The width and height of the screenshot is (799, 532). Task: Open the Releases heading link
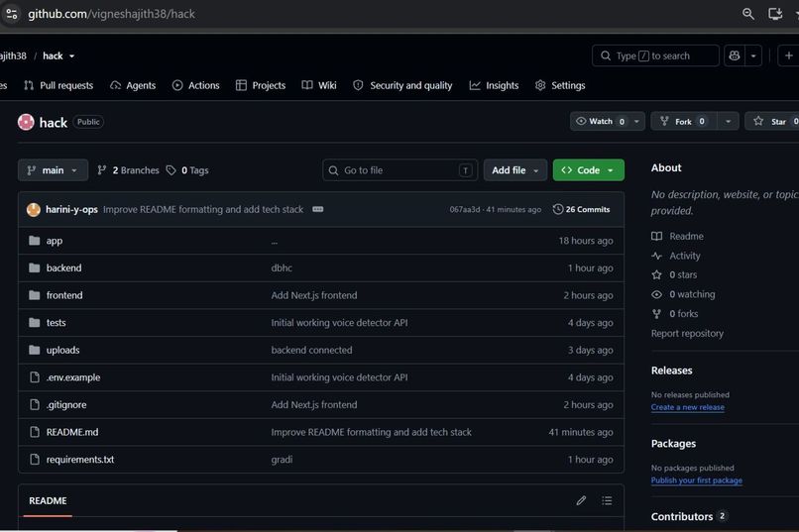(x=671, y=371)
